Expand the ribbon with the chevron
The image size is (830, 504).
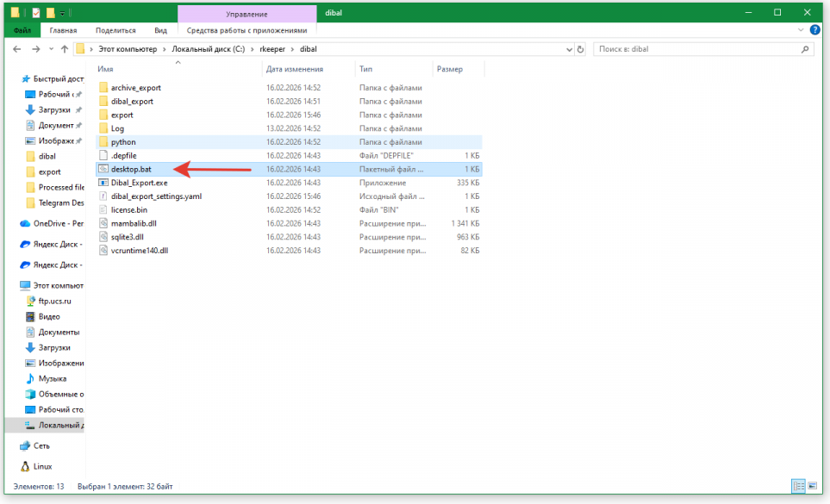(796, 30)
